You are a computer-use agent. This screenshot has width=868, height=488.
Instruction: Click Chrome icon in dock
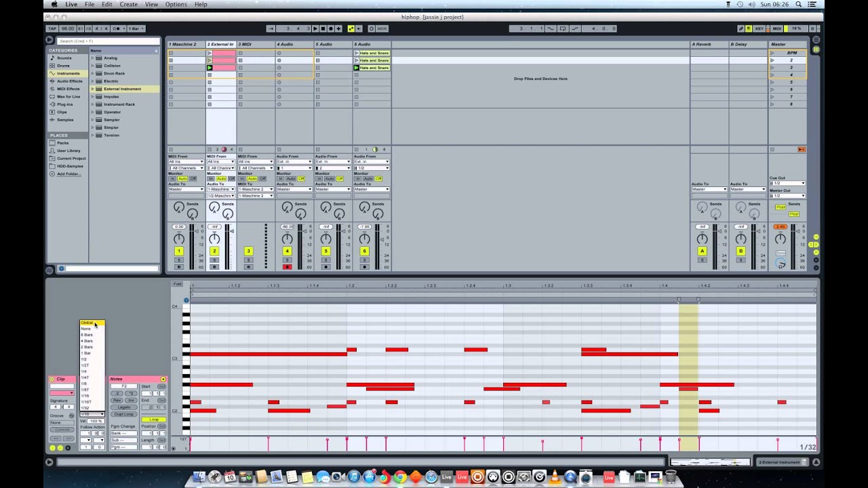[399, 477]
